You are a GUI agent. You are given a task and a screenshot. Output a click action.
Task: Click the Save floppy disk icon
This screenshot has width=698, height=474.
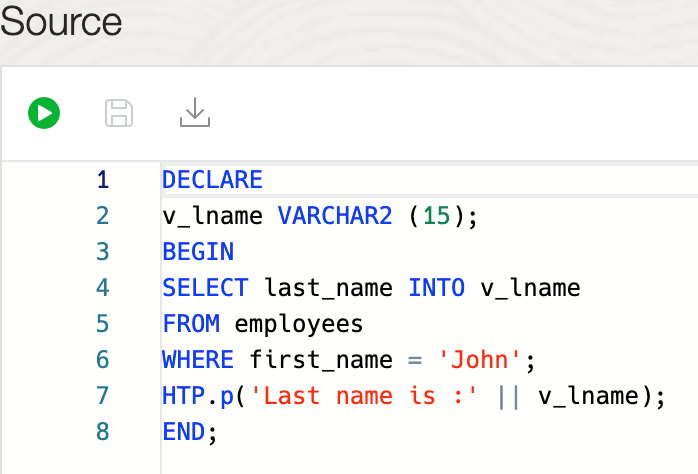(x=119, y=113)
